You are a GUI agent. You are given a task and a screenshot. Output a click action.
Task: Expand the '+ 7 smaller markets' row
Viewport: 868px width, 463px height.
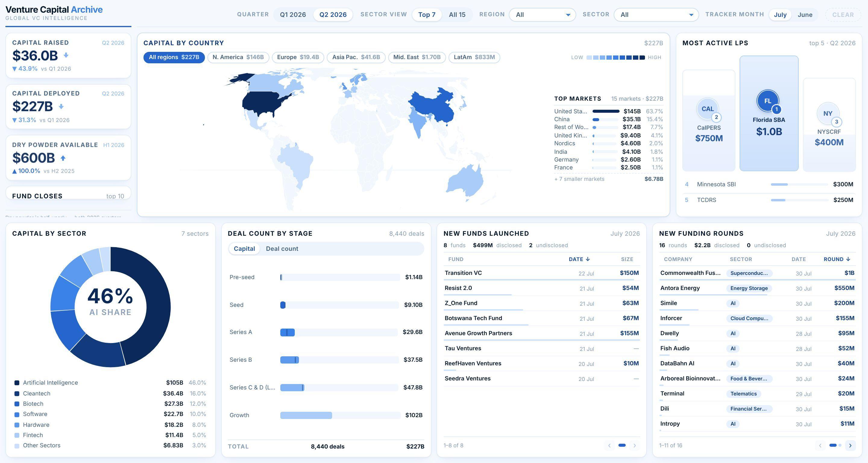609,179
